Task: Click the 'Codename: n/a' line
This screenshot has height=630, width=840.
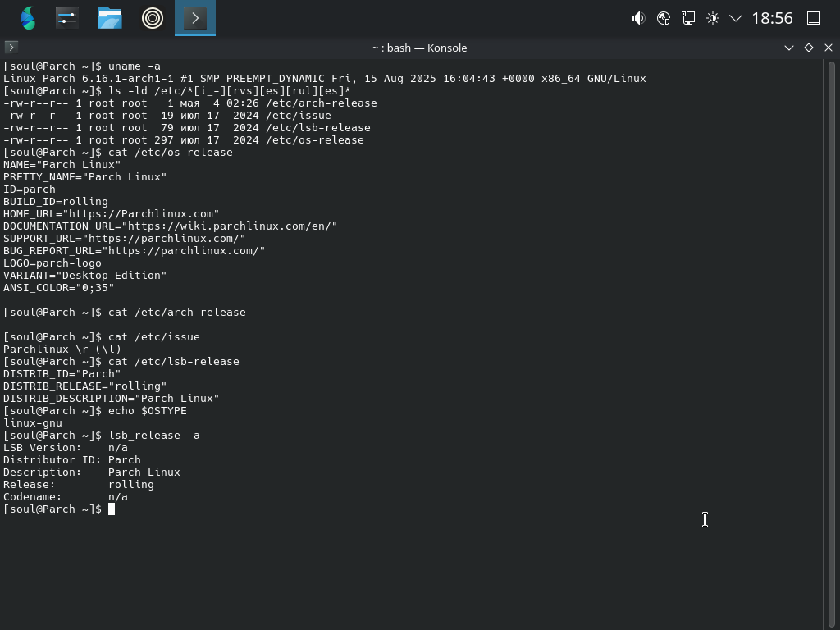Action: [66, 498]
